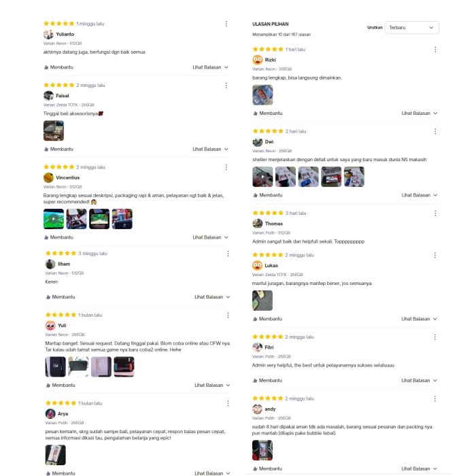Image resolution: width=476 pixels, height=476 pixels.
Task: Play the video thumbnail in Vincentius's review
Action: 54,219
